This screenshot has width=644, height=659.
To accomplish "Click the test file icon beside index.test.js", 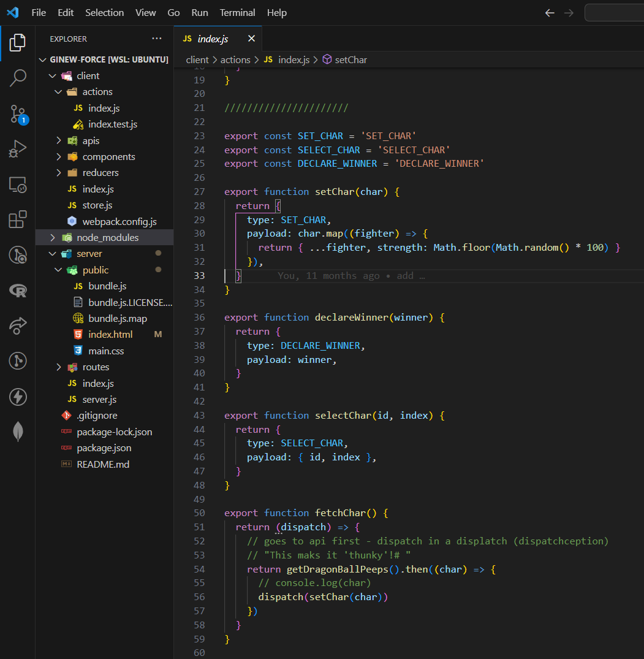I will pyautogui.click(x=78, y=124).
